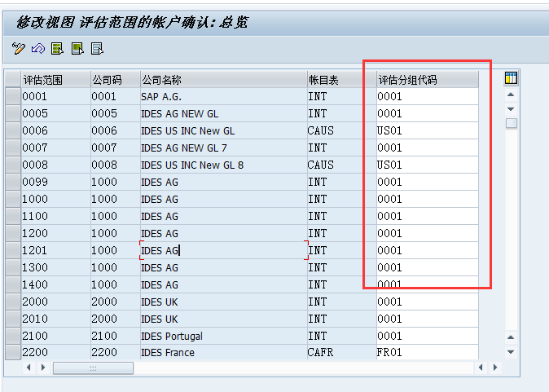
Task: Click the deselect all icon
Action: click(97, 48)
